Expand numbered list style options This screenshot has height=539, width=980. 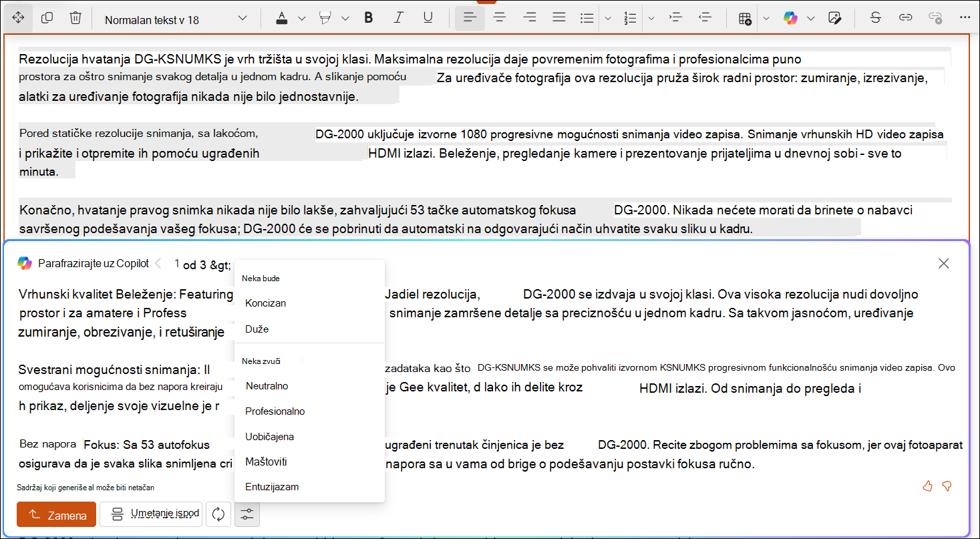[651, 18]
